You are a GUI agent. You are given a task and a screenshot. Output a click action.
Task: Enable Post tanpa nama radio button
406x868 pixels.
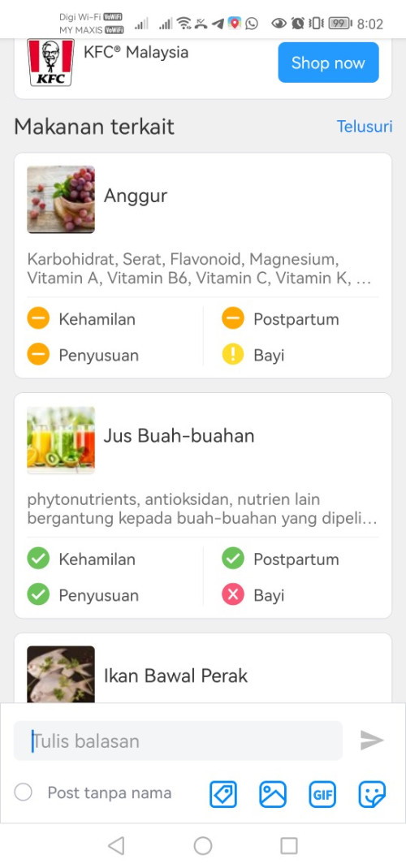[x=24, y=792]
